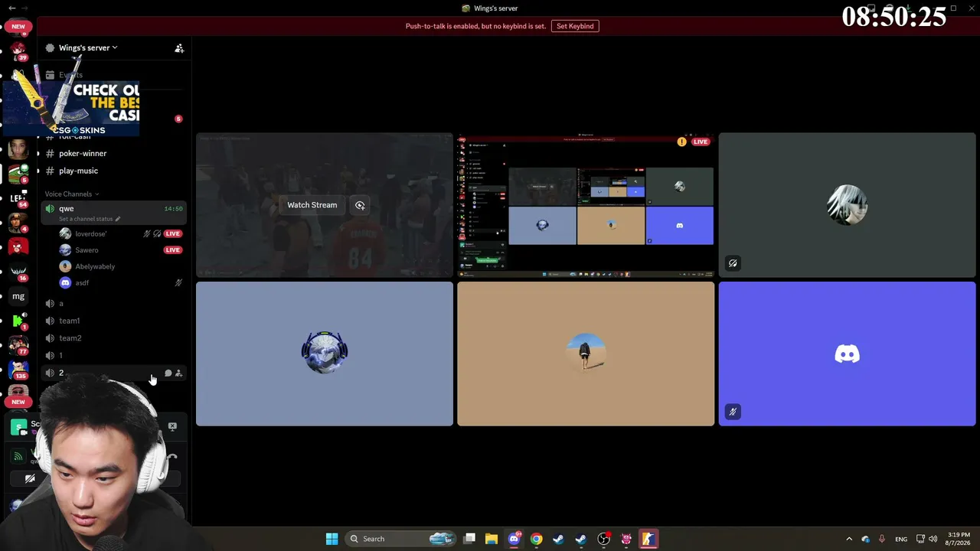Viewport: 980px width, 551px height.
Task: Click the pop-out stream icon beside Watch Stream
Action: coord(360,205)
